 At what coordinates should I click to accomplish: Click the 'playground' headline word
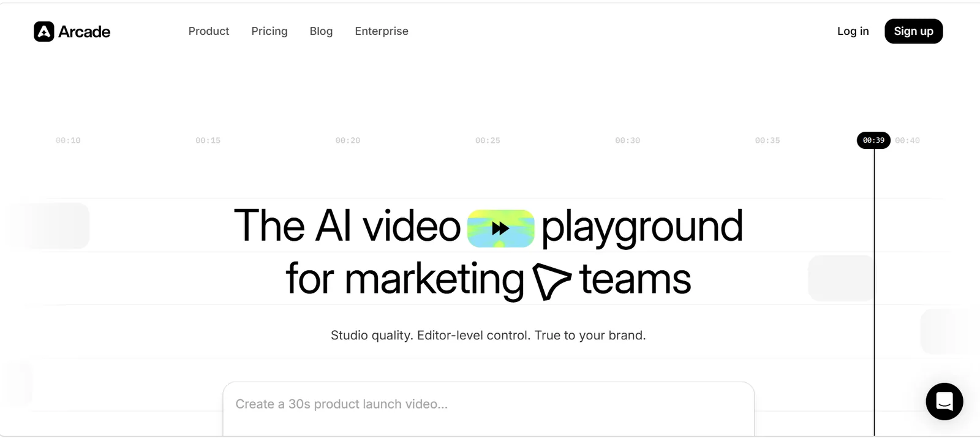[x=642, y=228]
